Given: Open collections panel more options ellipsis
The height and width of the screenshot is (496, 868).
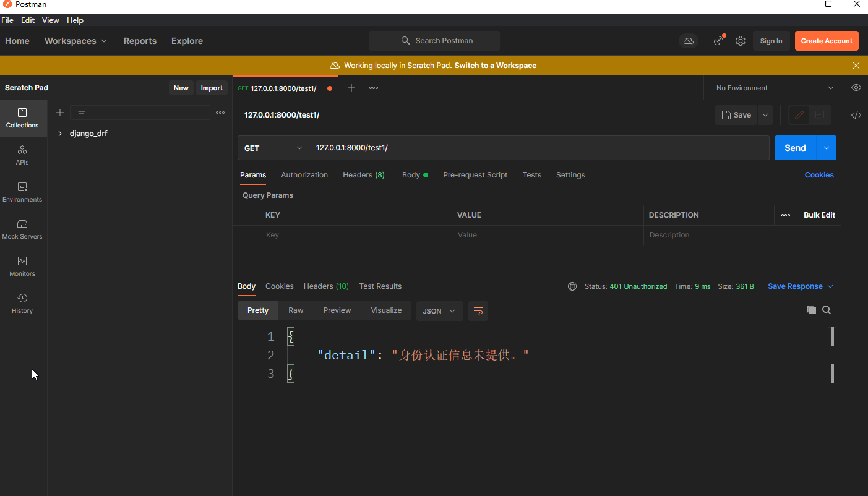Looking at the screenshot, I should (220, 113).
